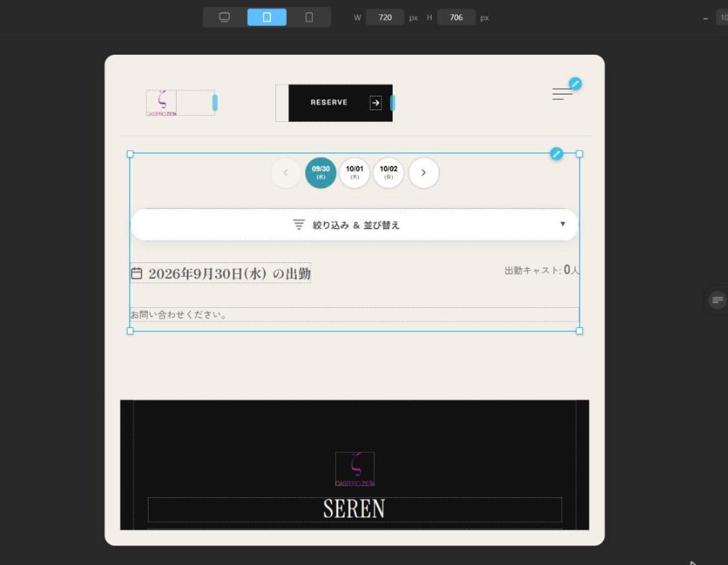Click the top-right selection handle
Screen dimensions: 728x565
[x=580, y=154]
